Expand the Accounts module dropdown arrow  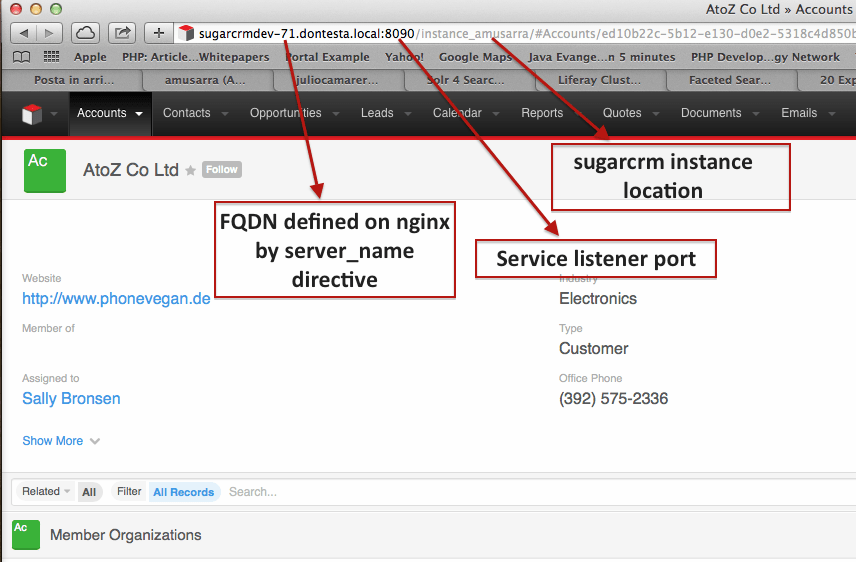(x=139, y=114)
